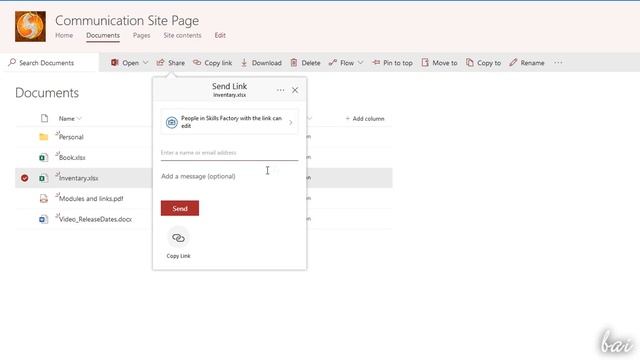Go to the Pages navigation link
This screenshot has height=360, width=640.
(141, 36)
